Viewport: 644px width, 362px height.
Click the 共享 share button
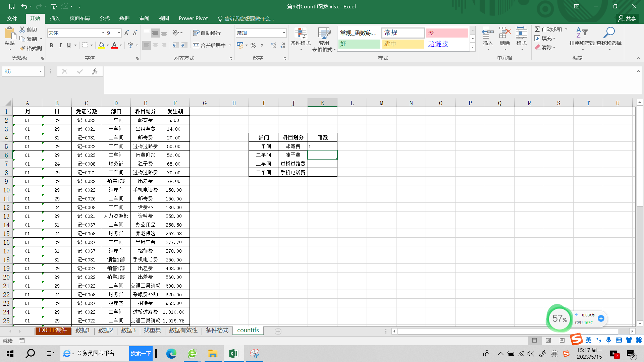click(627, 18)
